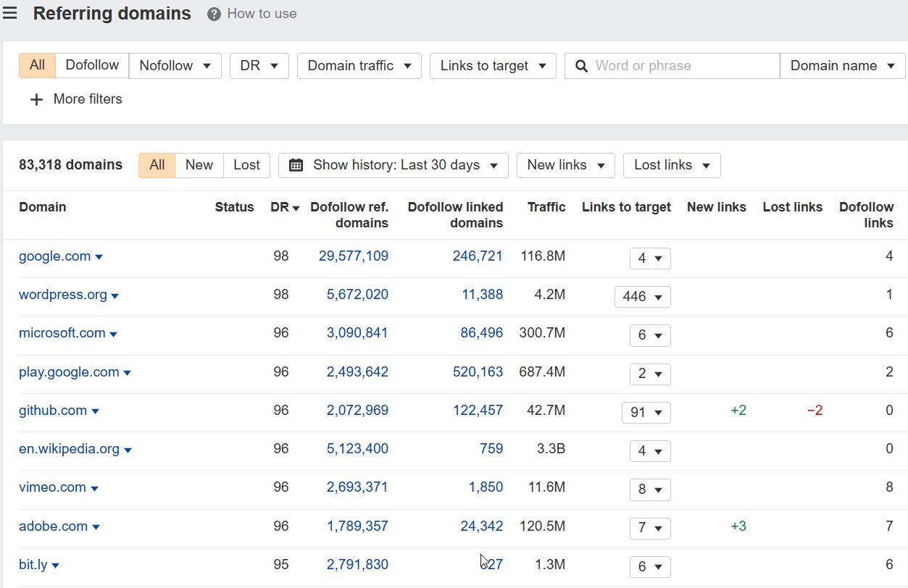Open the Domain traffic dropdown
The width and height of the screenshot is (908, 588).
359,66
